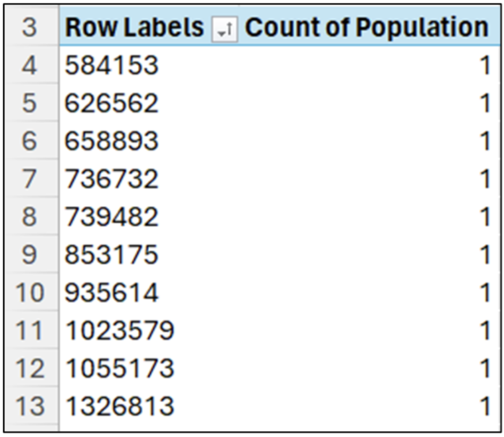Click the count value in the 1326813 row
The image size is (504, 437).
click(484, 406)
